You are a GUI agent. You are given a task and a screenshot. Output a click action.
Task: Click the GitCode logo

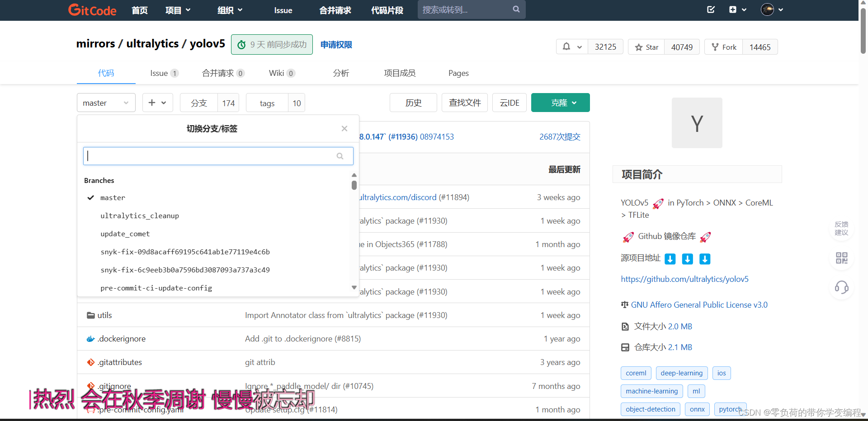pos(92,10)
